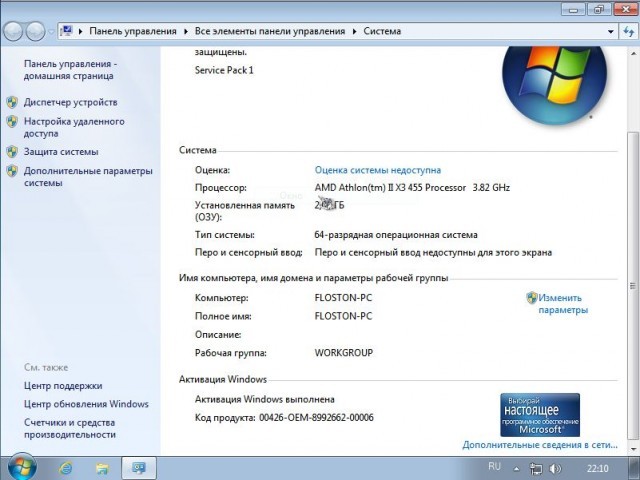Click the vertical scrollbar thumb
Screen dimensions: 640x480
coord(633,286)
